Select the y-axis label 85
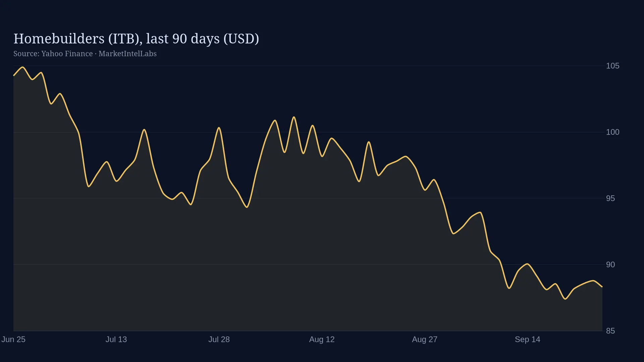This screenshot has width=644, height=362. (x=610, y=331)
